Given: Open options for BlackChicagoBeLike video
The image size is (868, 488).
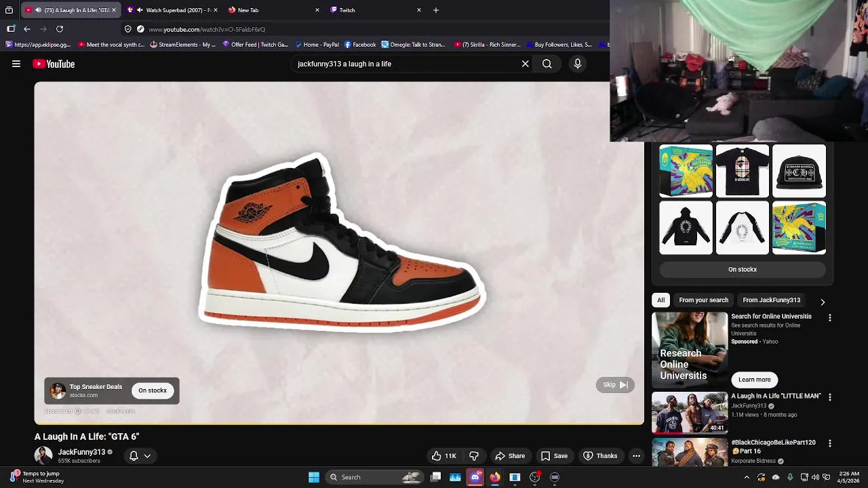Looking at the screenshot, I should [x=829, y=443].
